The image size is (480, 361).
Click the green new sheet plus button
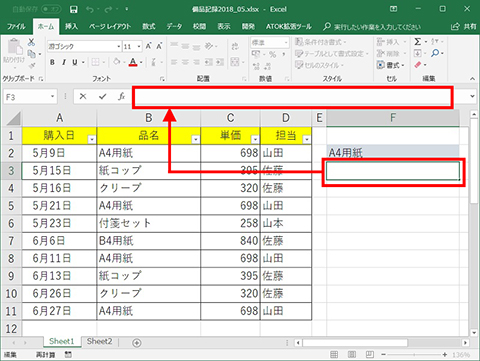click(137, 343)
